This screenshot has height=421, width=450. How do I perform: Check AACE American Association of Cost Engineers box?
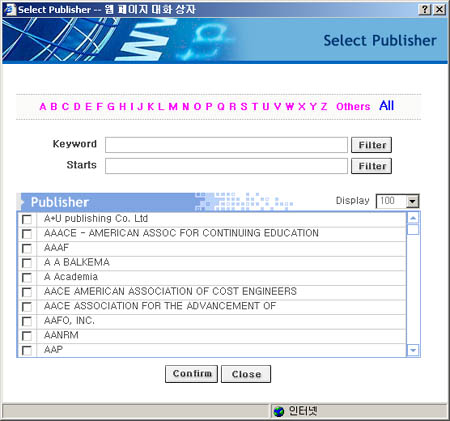27,292
